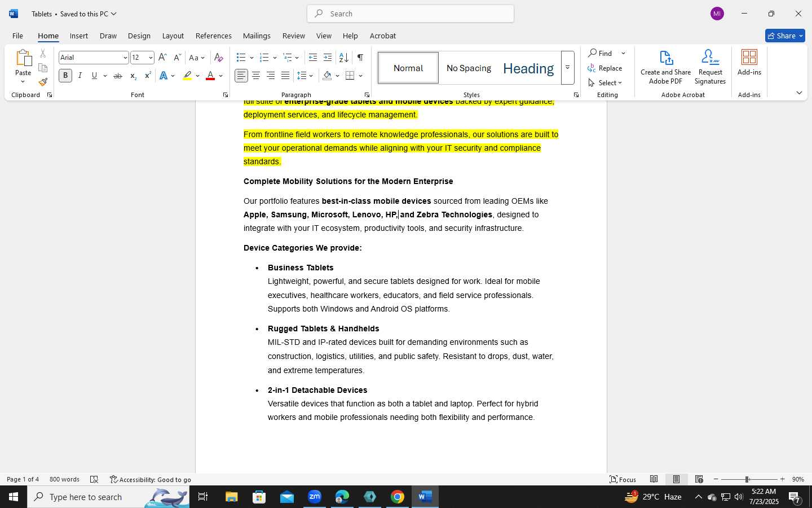812x508 pixels.
Task: Open the Numbering list dropdown arrow
Action: coord(275,58)
